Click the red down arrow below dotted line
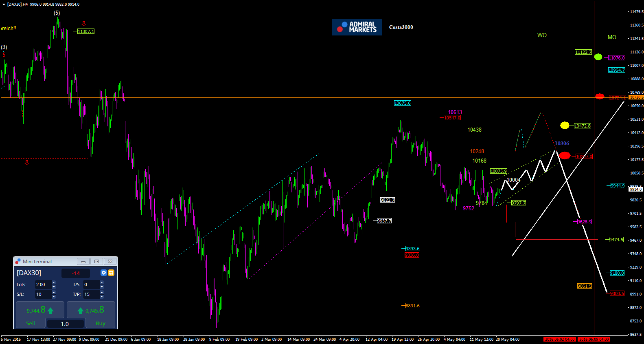 [x=27, y=163]
